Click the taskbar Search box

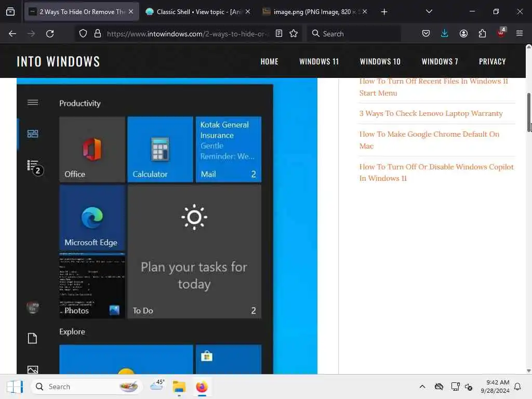(x=86, y=387)
